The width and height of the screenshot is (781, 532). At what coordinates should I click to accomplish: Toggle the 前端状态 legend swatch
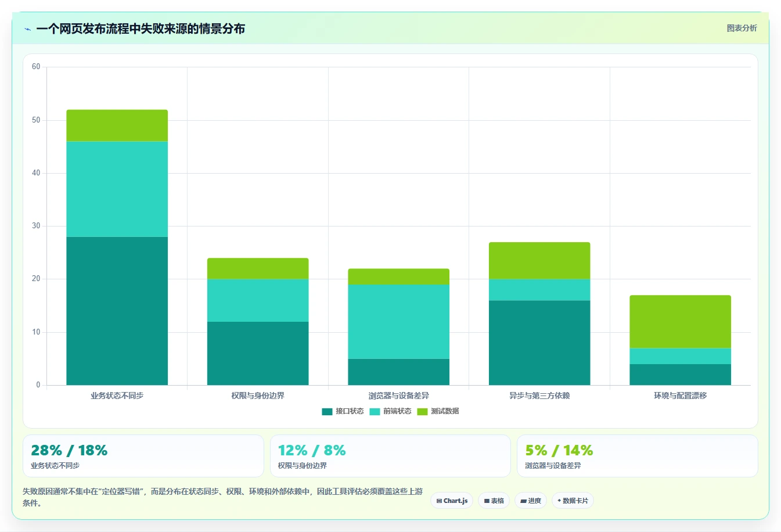pyautogui.click(x=375, y=412)
